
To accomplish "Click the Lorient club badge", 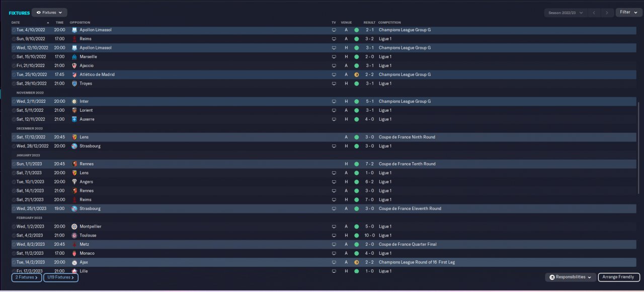I will [x=74, y=110].
